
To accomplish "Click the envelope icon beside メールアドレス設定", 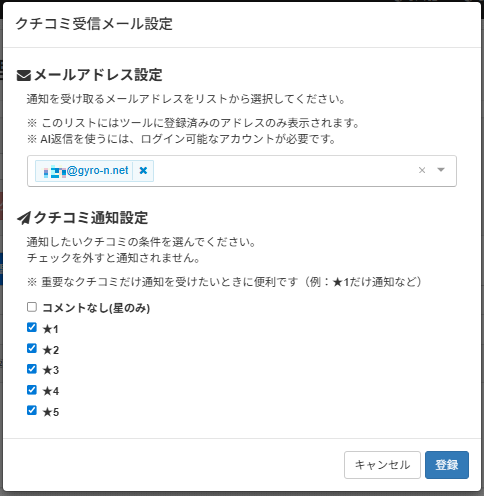I will coord(24,75).
